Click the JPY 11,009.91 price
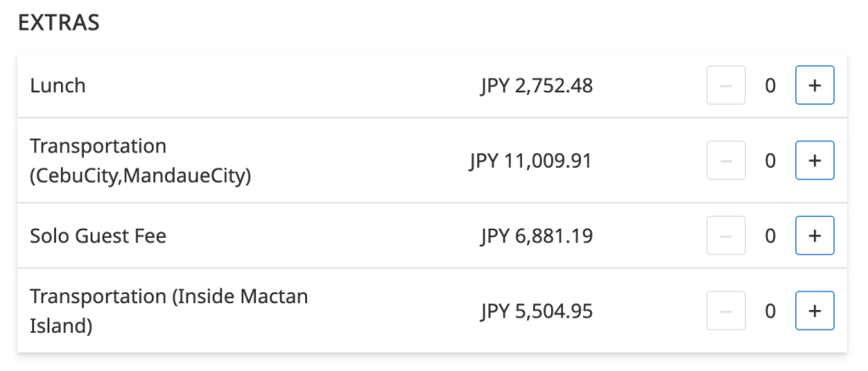 531,161
